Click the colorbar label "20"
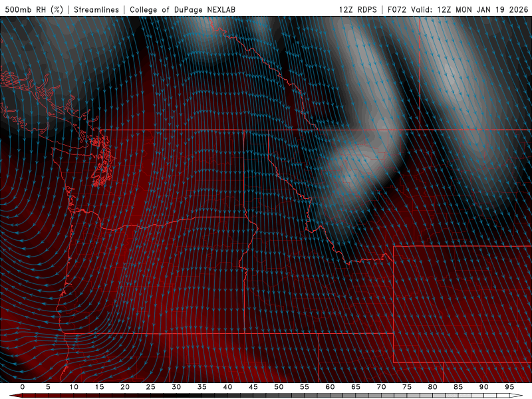The width and height of the screenshot is (532, 399). coord(125,387)
